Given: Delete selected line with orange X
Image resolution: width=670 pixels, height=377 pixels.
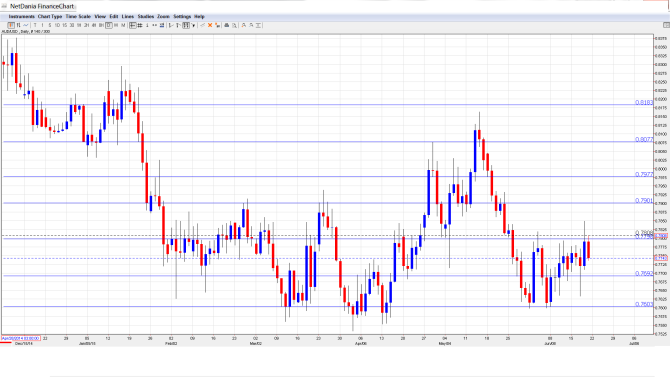Looking at the screenshot, I should click(x=210, y=26).
